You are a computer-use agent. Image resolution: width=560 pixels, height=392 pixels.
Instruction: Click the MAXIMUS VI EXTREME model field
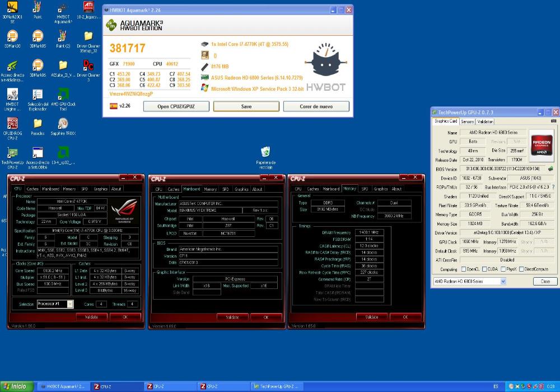tap(211, 211)
